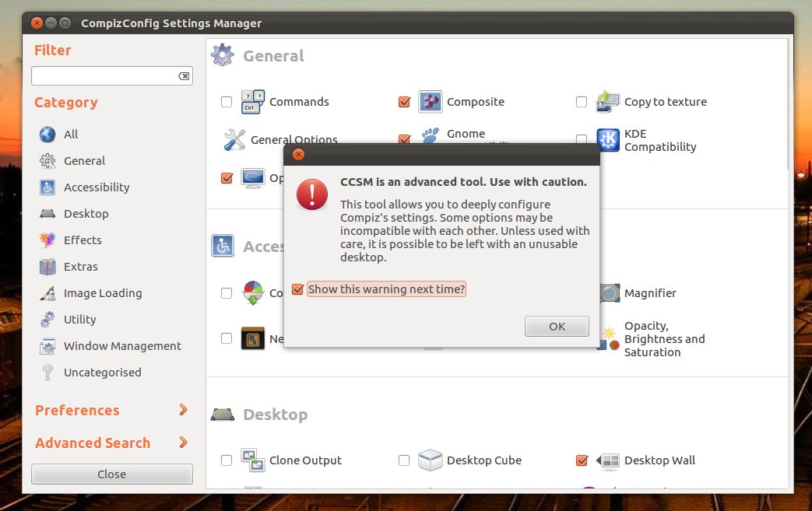Select the Effects category
The image size is (812, 511).
point(83,240)
